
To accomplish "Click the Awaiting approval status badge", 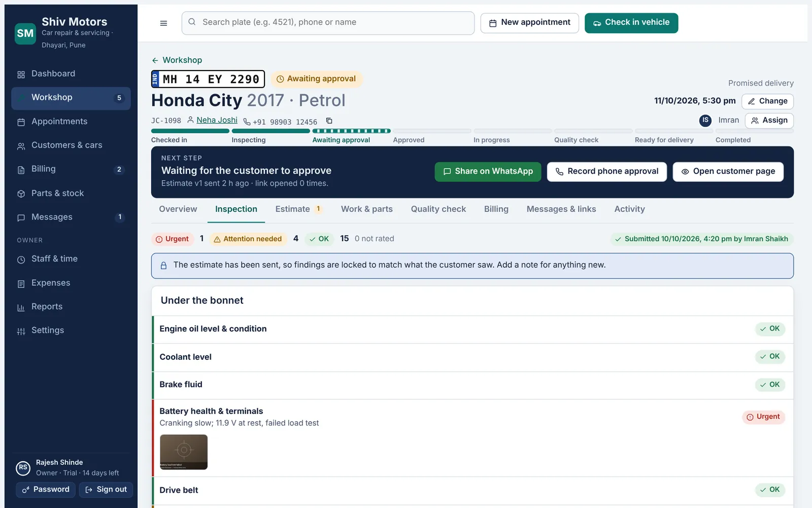I will (x=316, y=79).
